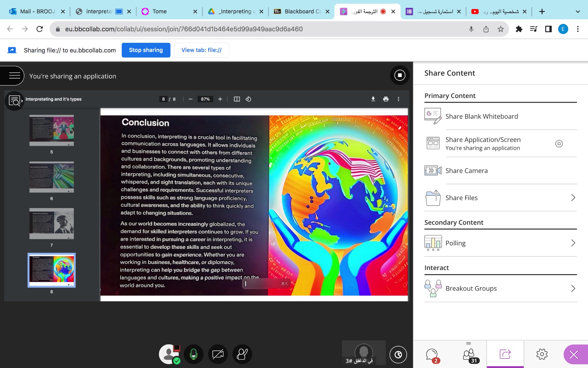Image resolution: width=588 pixels, height=368 pixels.
Task: Open My Settings gear icon
Action: pos(542,354)
